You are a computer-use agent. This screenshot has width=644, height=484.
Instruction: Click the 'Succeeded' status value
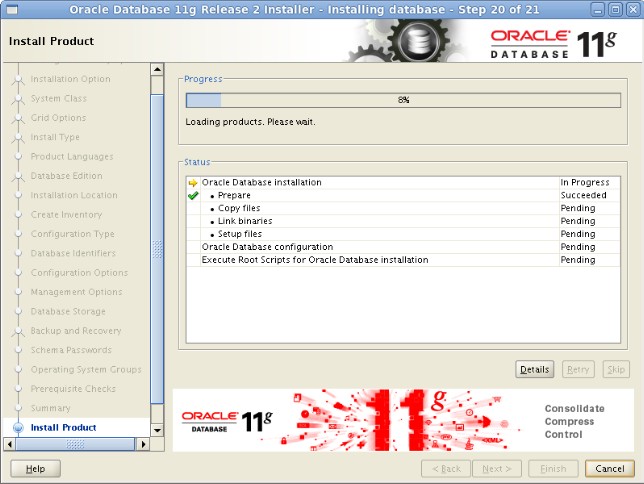pos(584,196)
